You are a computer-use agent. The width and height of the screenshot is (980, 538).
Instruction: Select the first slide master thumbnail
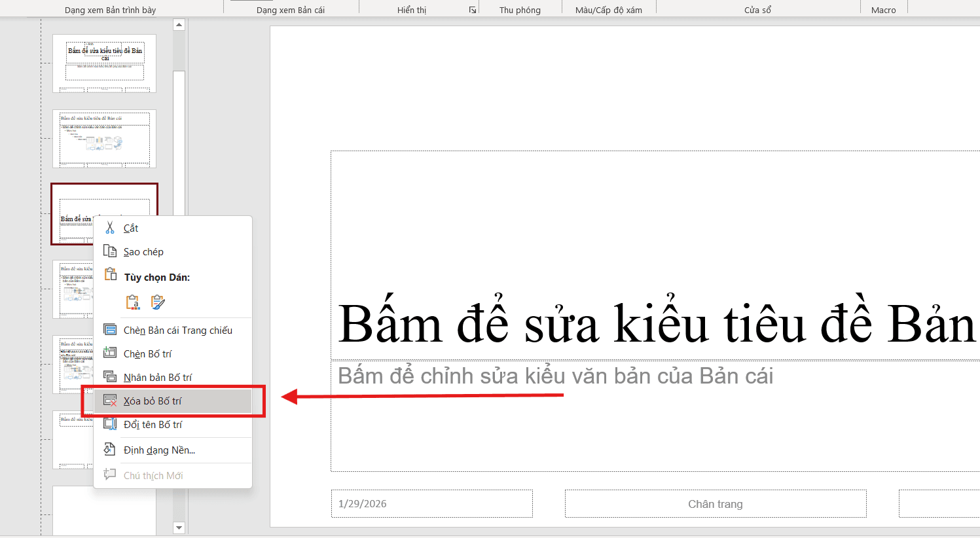(x=103, y=63)
